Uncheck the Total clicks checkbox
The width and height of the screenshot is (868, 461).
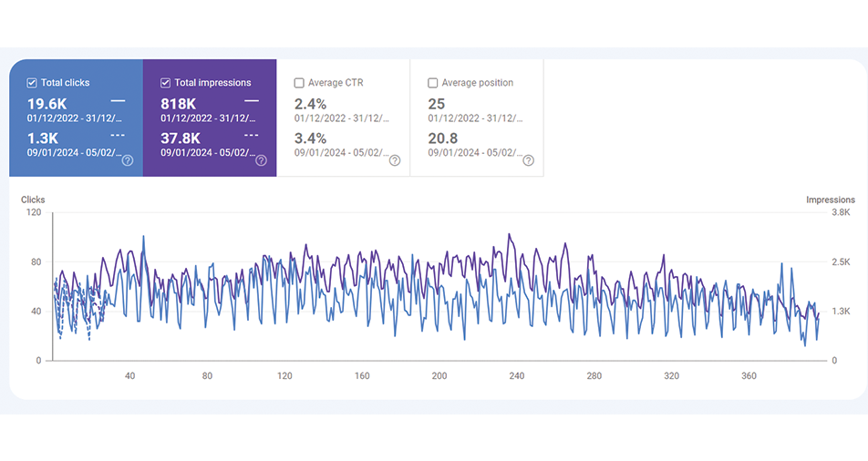(x=32, y=83)
